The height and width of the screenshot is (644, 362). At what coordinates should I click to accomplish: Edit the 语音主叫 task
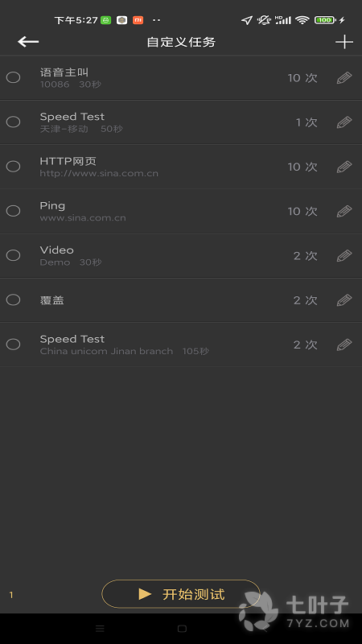tap(344, 77)
